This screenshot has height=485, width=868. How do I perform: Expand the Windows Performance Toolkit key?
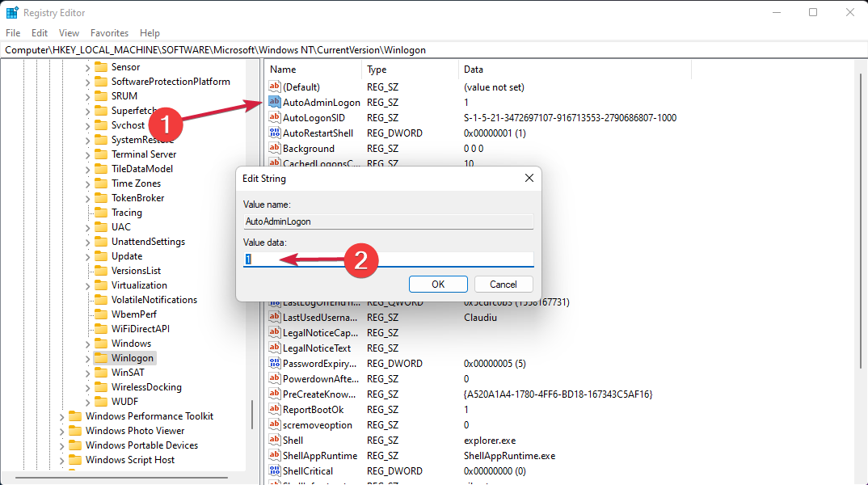(x=62, y=416)
